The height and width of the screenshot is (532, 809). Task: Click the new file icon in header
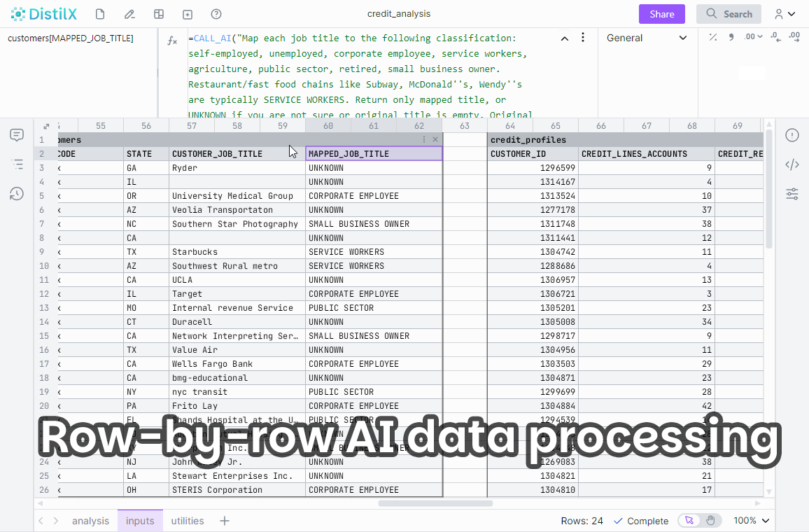point(100,14)
